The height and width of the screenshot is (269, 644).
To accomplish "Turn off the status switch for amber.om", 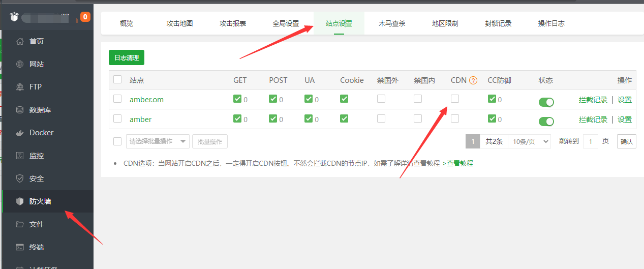I will point(546,102).
